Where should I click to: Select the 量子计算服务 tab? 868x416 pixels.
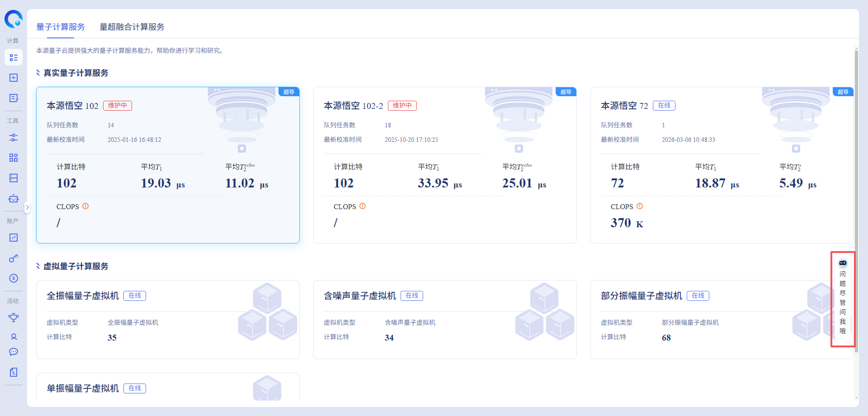[x=61, y=27]
